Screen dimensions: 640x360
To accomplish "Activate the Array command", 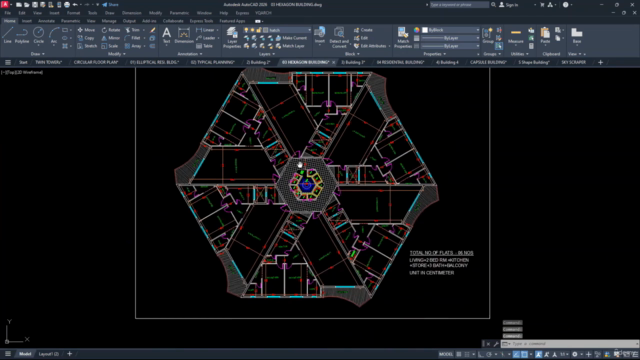I will (133, 46).
